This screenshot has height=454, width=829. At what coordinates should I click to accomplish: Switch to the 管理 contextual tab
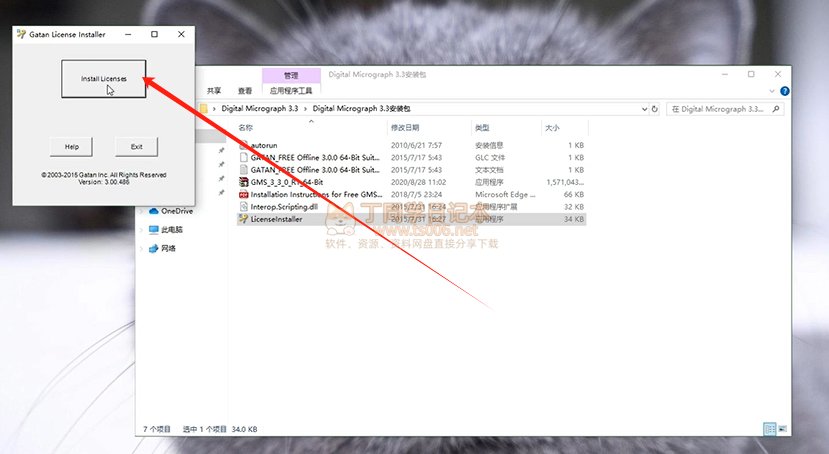click(291, 76)
